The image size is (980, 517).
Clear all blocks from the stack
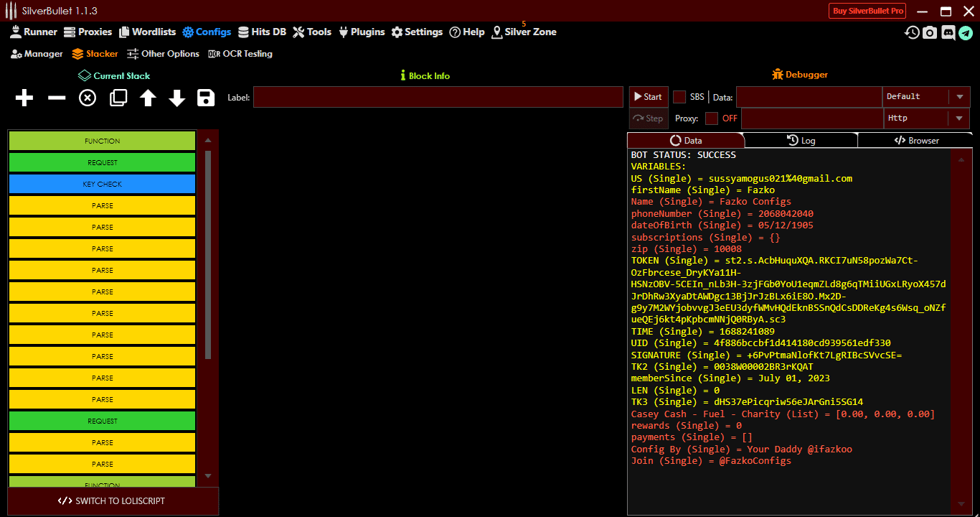pyautogui.click(x=87, y=98)
